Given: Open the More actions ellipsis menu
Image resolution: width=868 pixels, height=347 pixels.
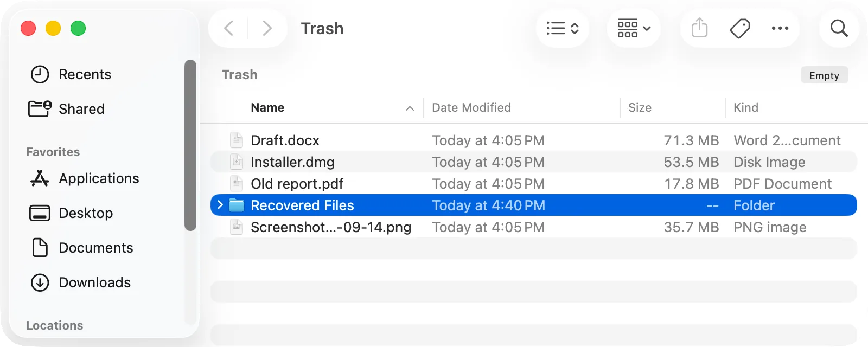Looking at the screenshot, I should 780,28.
